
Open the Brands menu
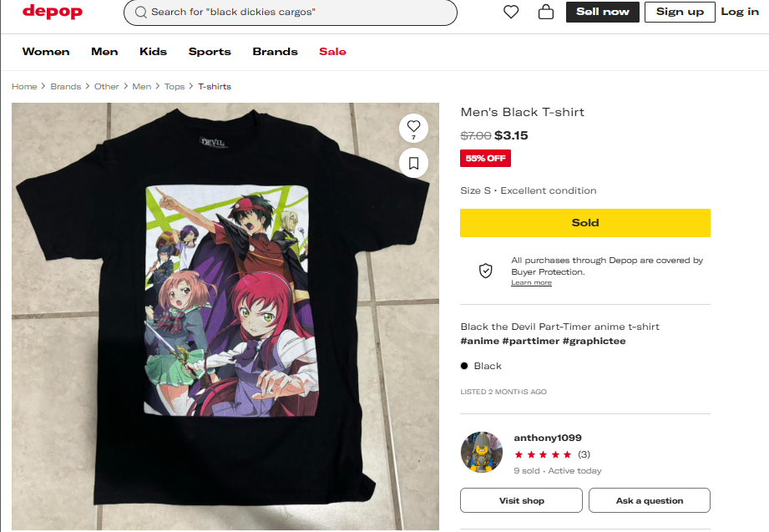tap(275, 52)
